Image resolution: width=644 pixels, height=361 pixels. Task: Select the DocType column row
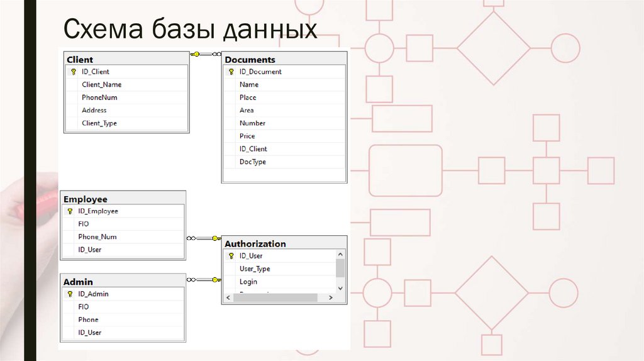tap(284, 162)
